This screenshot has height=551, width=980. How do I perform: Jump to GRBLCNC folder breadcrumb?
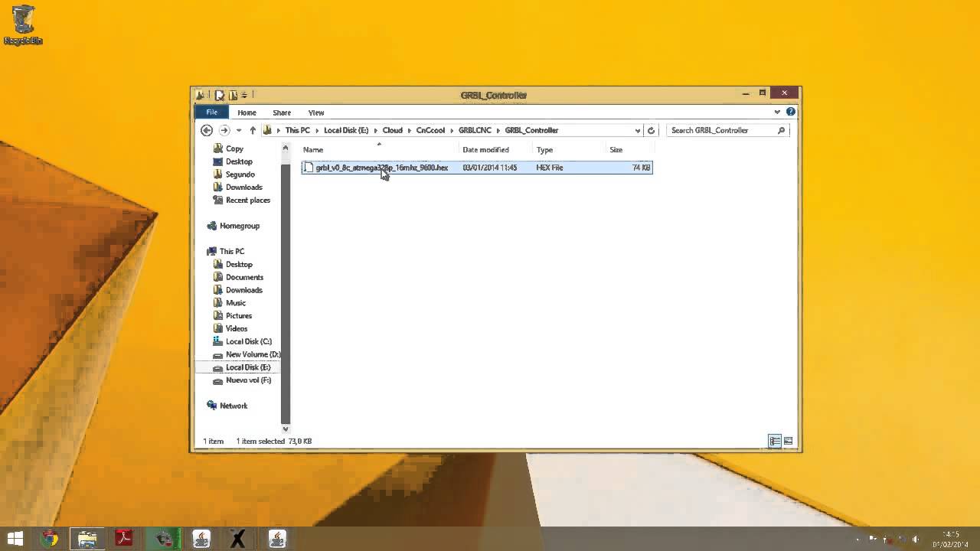[x=475, y=130]
